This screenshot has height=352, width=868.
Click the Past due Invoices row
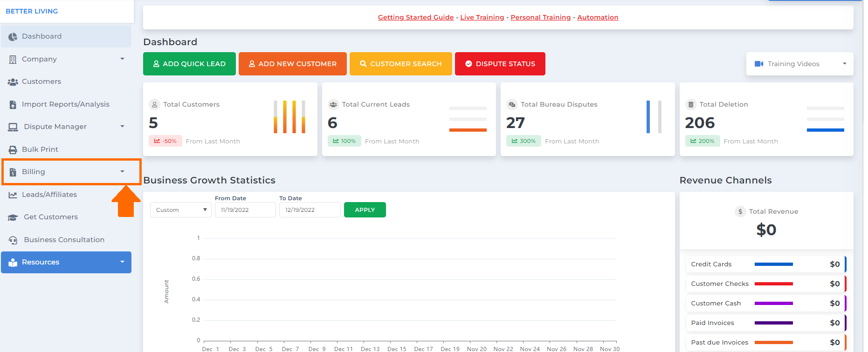click(766, 342)
